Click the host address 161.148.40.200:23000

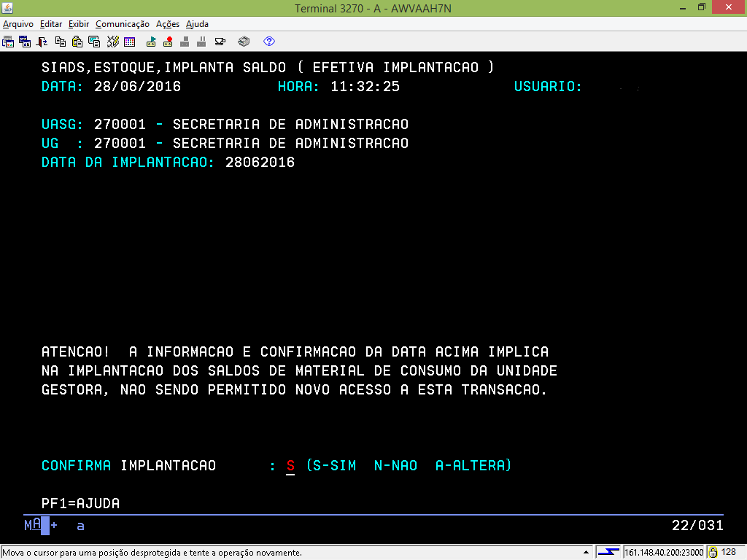pos(664,553)
